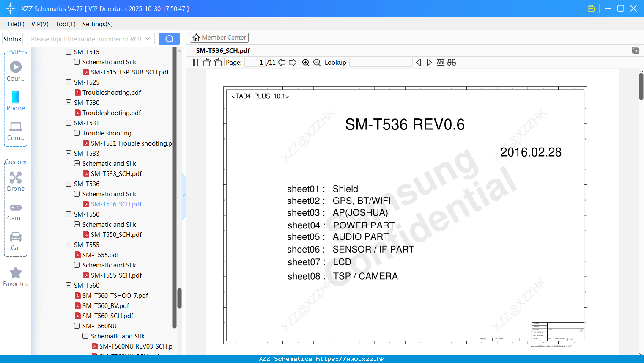
Task: Collapse the SM-T555 tree node
Action: click(69, 245)
